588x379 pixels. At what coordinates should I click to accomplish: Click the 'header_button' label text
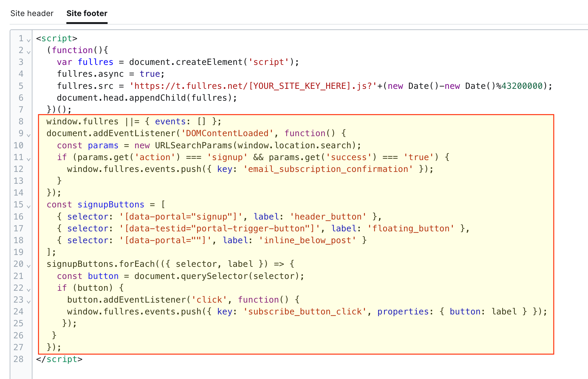click(x=328, y=217)
